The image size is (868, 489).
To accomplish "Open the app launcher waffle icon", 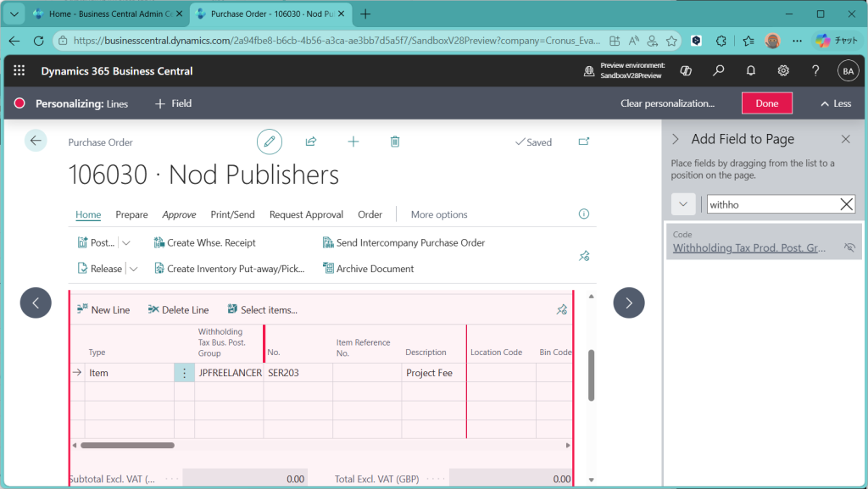I will pos(19,71).
